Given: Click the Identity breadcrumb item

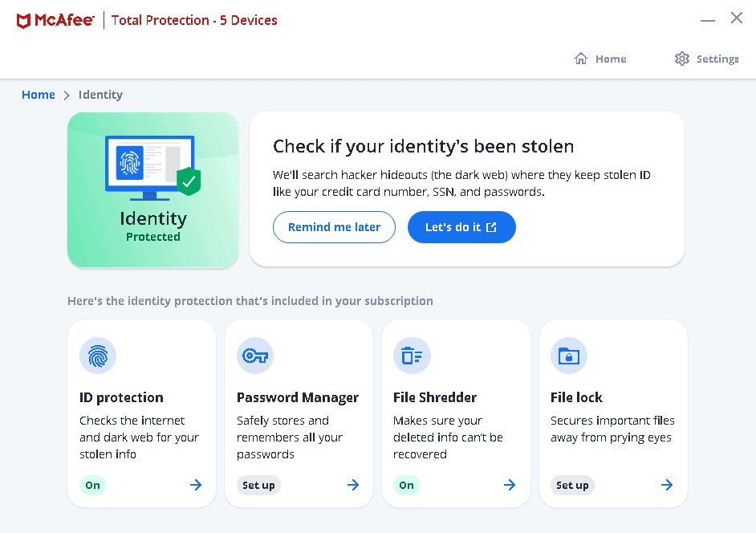Looking at the screenshot, I should click(100, 94).
